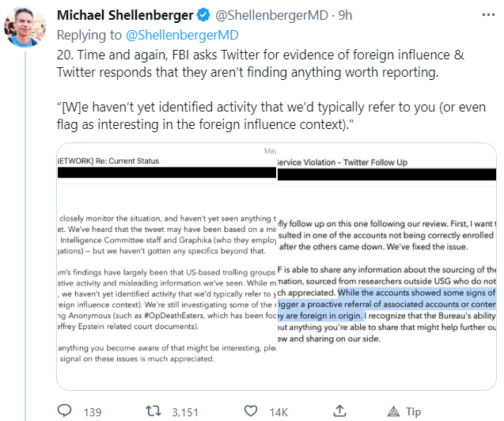Click the reply speech bubble icon

click(66, 412)
